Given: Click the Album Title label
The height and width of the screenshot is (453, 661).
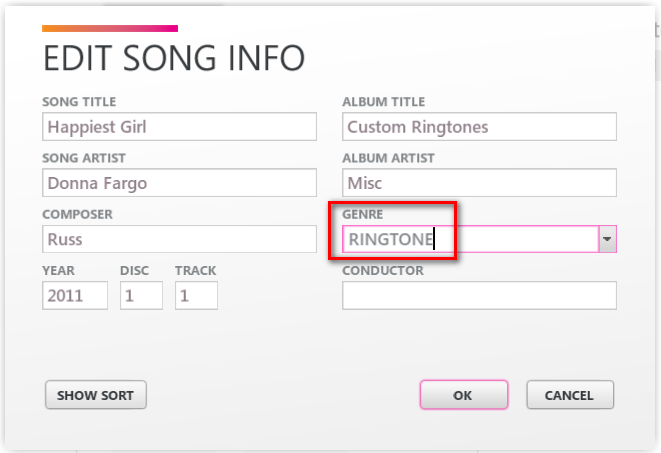Looking at the screenshot, I should click(383, 102).
